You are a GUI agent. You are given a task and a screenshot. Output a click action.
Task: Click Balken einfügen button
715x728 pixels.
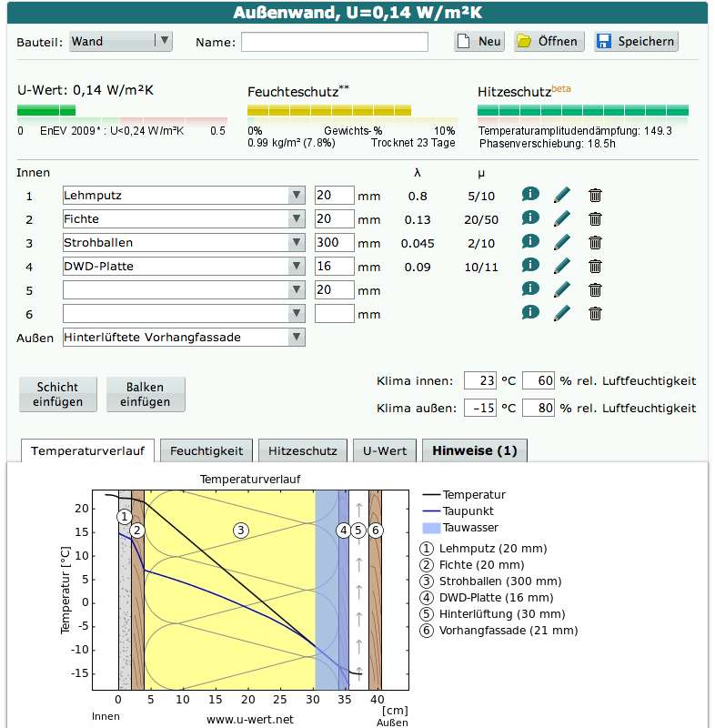(x=146, y=394)
